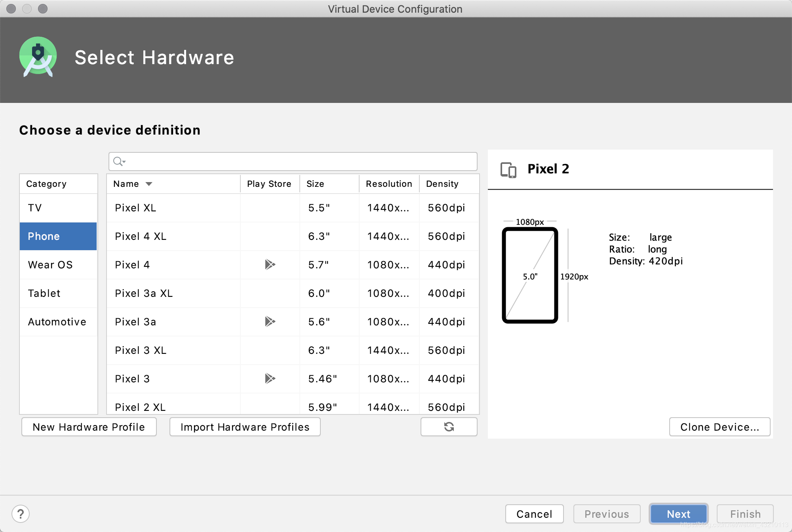792x532 pixels.
Task: Select the Pixel 3 device name
Action: 132,379
